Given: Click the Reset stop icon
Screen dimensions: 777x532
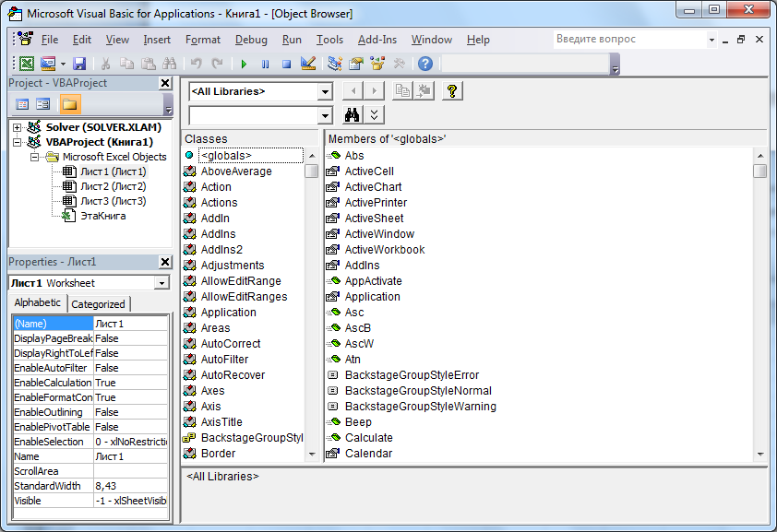Looking at the screenshot, I should [286, 64].
